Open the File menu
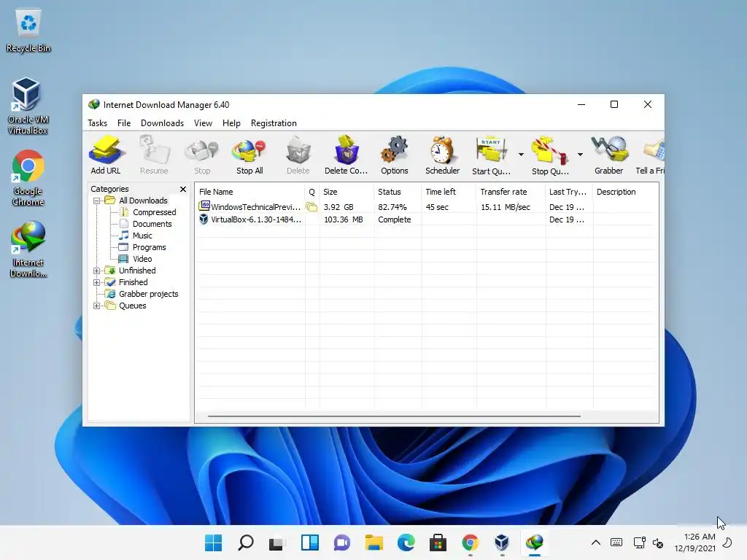Viewport: 747px width, 560px height. (124, 123)
